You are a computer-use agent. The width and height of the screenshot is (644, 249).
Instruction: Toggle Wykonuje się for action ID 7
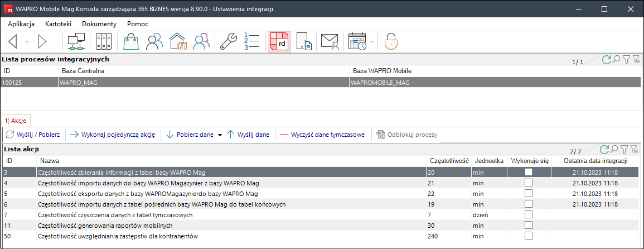point(529,214)
